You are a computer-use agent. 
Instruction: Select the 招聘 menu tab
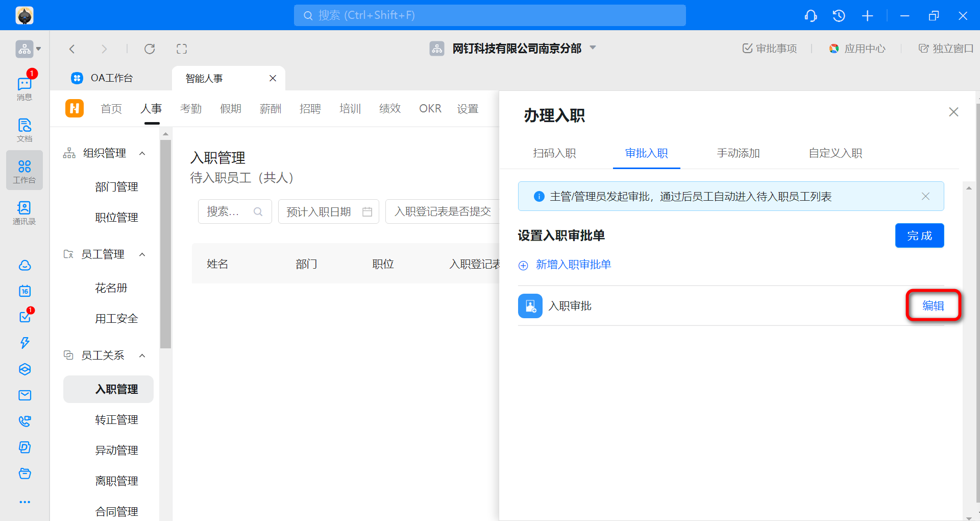click(x=310, y=109)
